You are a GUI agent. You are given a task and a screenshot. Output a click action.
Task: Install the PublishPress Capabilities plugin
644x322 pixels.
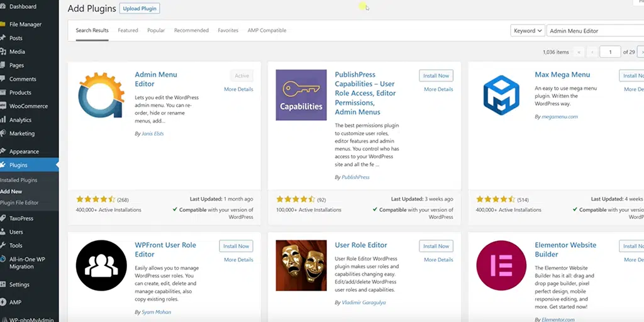(436, 75)
